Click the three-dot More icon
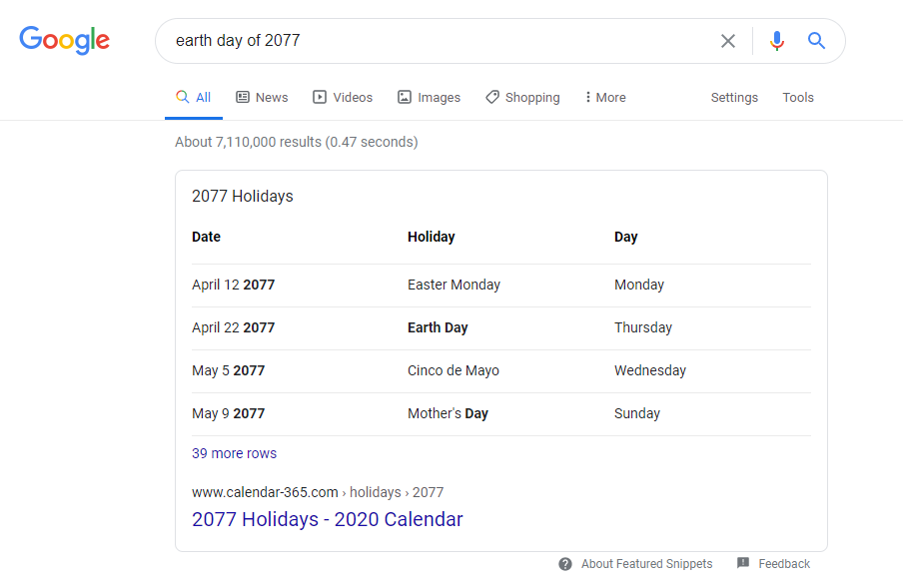This screenshot has height=588, width=903. click(x=588, y=98)
